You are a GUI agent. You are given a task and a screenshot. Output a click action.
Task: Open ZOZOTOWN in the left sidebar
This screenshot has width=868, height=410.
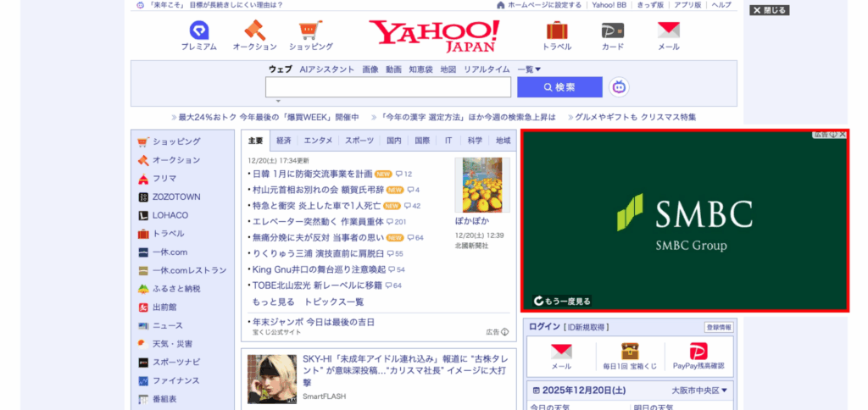[175, 197]
